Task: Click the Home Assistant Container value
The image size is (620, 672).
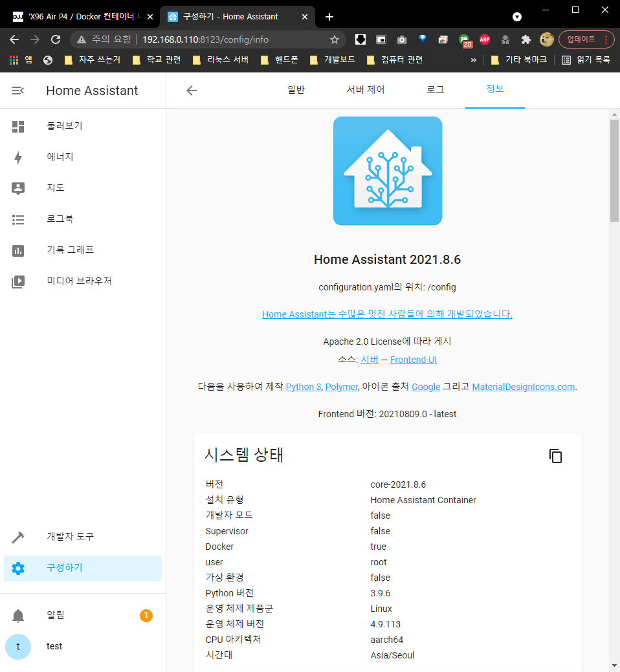Action: (x=423, y=500)
